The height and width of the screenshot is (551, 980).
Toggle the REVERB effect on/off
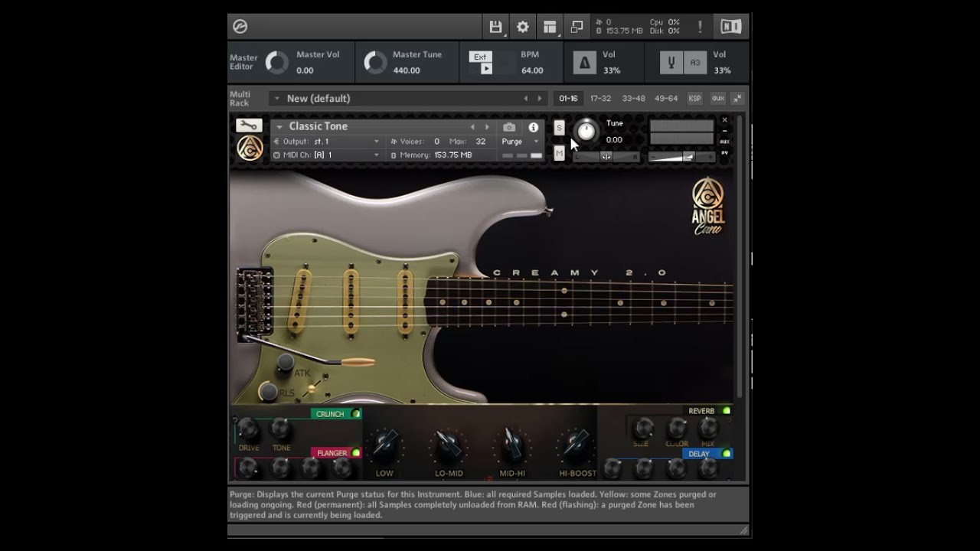point(727,411)
